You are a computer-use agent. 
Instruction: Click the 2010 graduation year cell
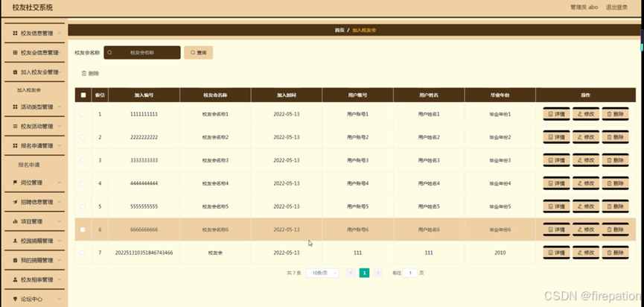pos(500,253)
